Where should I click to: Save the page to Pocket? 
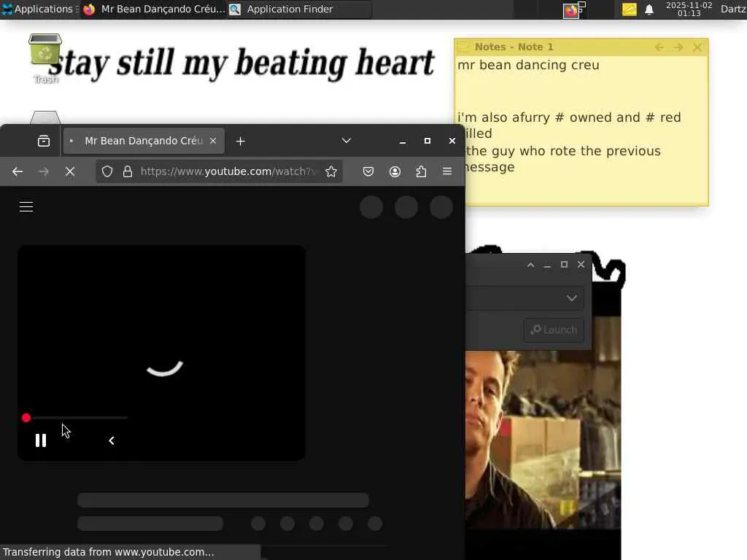click(368, 171)
